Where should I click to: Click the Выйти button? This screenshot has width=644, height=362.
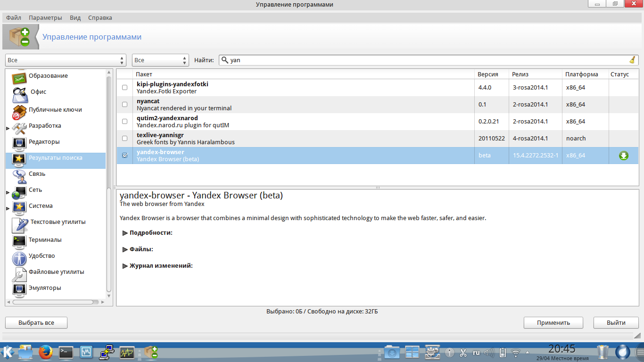(616, 323)
